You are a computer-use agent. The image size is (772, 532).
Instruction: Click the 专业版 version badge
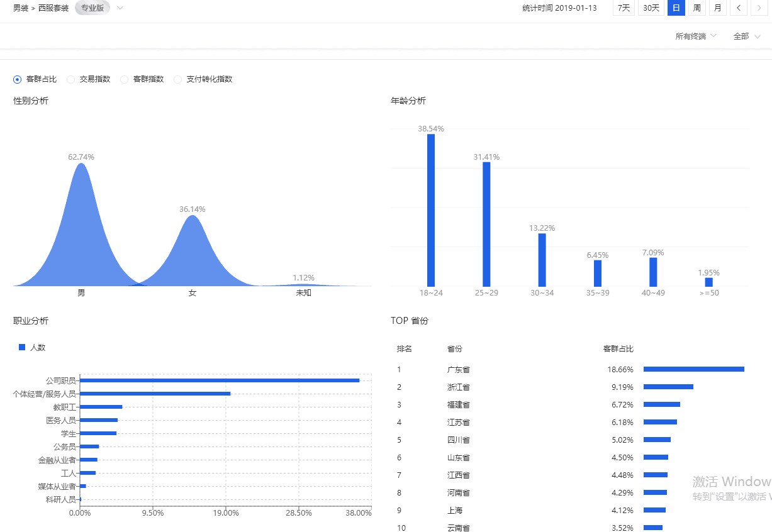(x=92, y=8)
